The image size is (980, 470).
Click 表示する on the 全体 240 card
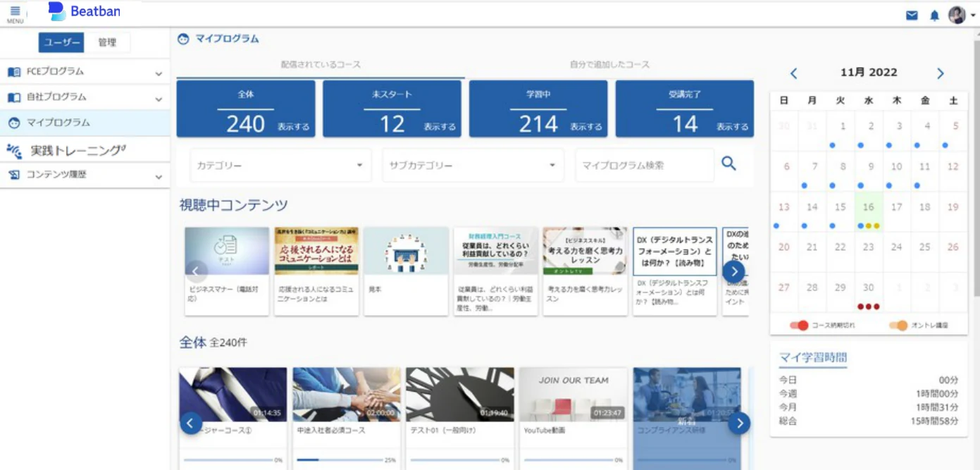[293, 128]
